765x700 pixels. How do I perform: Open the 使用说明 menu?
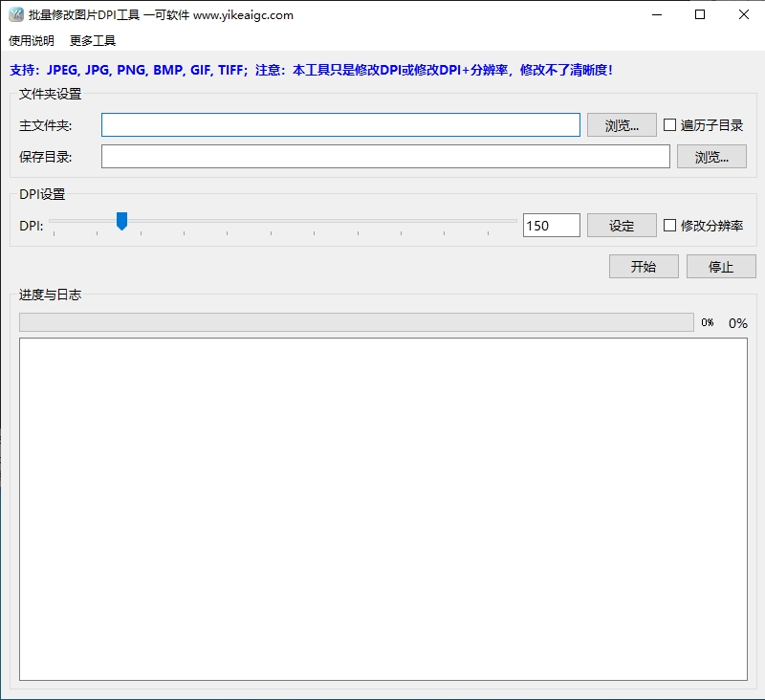pos(32,40)
